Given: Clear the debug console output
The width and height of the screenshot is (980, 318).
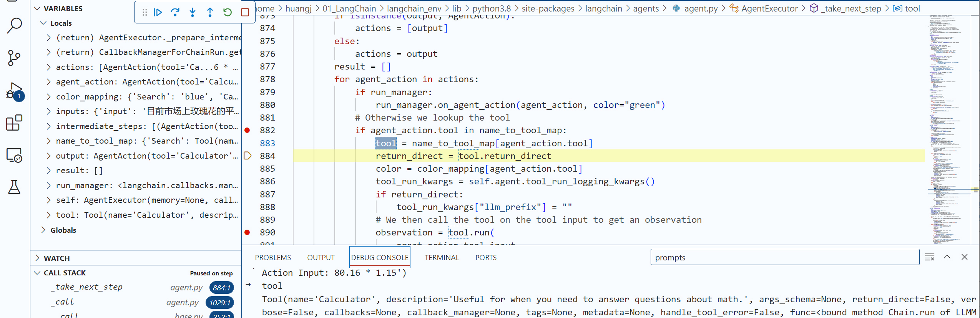Looking at the screenshot, I should [x=929, y=257].
